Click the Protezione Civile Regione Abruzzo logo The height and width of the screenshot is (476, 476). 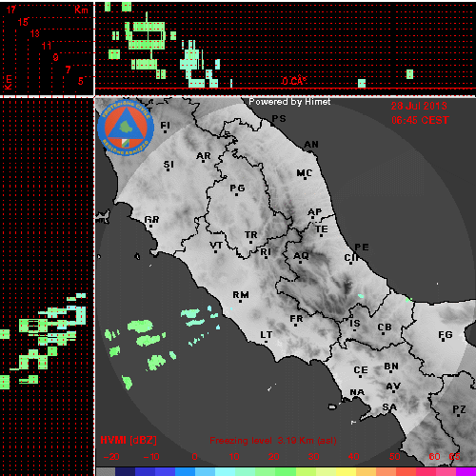[126, 129]
